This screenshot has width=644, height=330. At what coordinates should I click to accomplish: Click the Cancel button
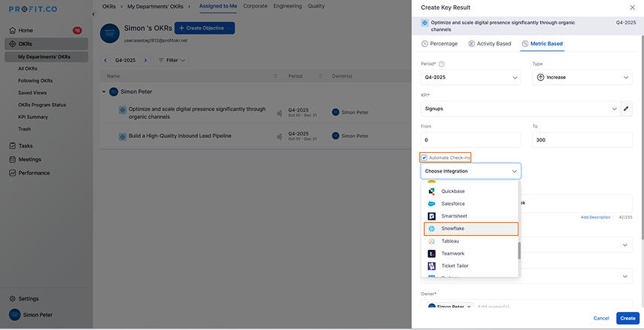(x=601, y=319)
